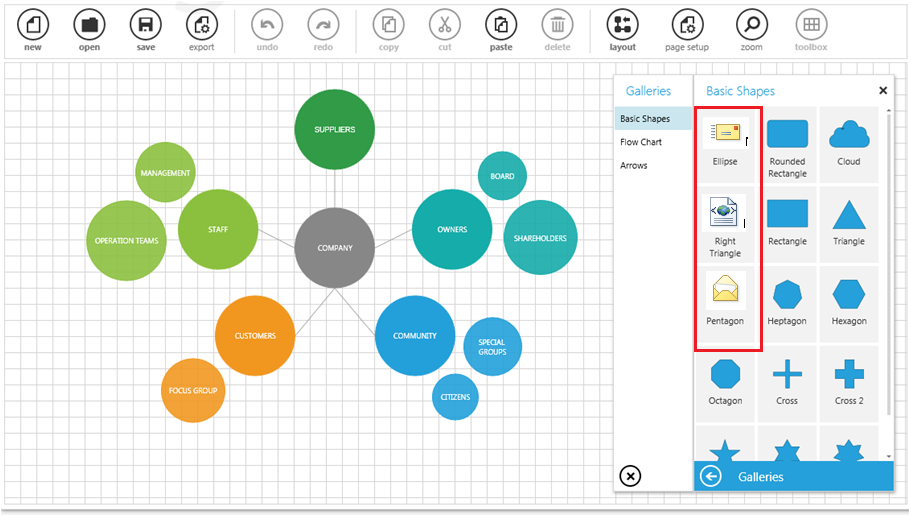Viewport: 910px width, 516px height.
Task: Open the zoom tool
Action: (x=752, y=25)
